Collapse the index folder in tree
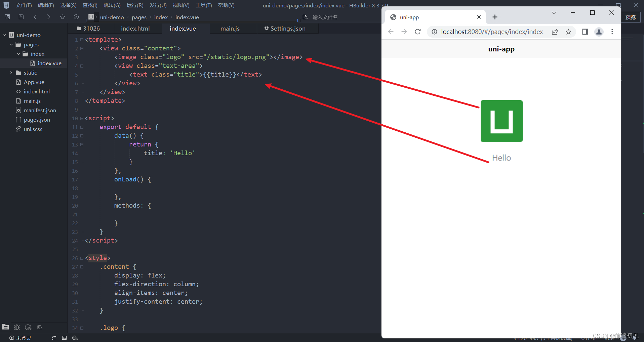The width and height of the screenshot is (644, 342). [x=18, y=54]
